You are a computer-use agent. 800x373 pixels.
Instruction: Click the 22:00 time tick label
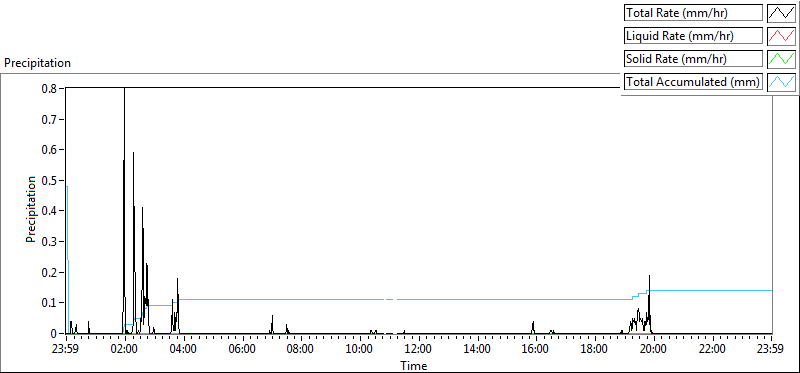[x=712, y=350]
